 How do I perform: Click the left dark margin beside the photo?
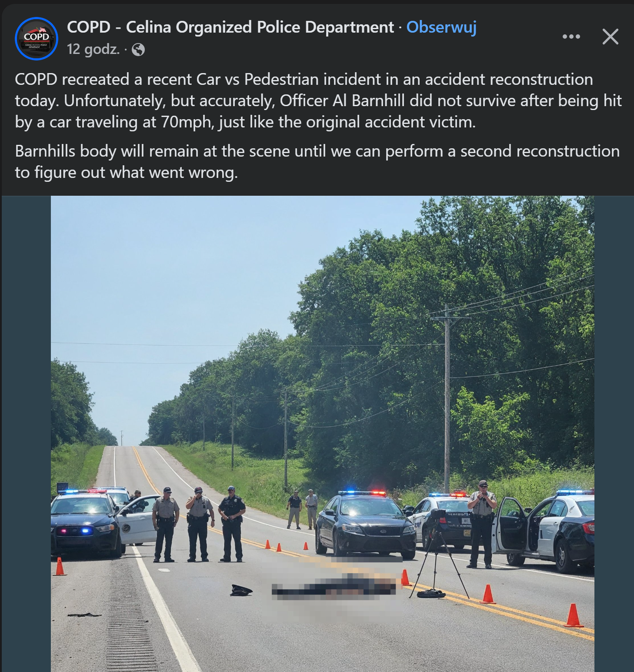[x=26, y=434]
